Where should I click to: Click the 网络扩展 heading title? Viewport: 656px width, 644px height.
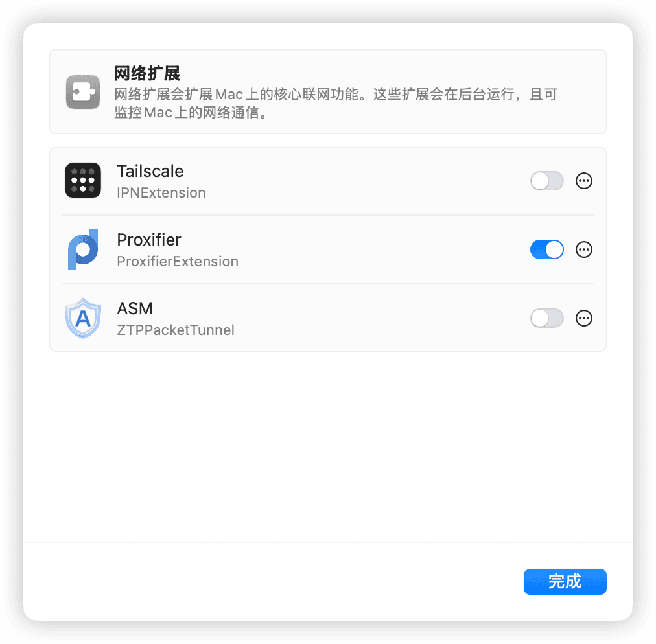tap(147, 73)
